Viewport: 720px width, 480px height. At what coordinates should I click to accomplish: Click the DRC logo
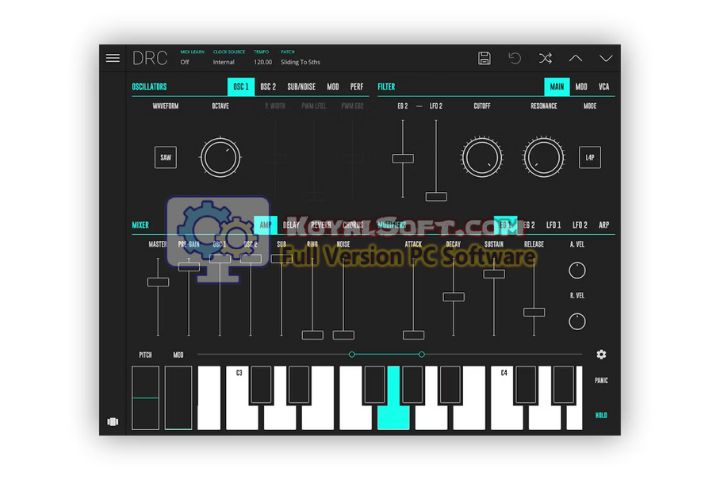click(x=150, y=58)
